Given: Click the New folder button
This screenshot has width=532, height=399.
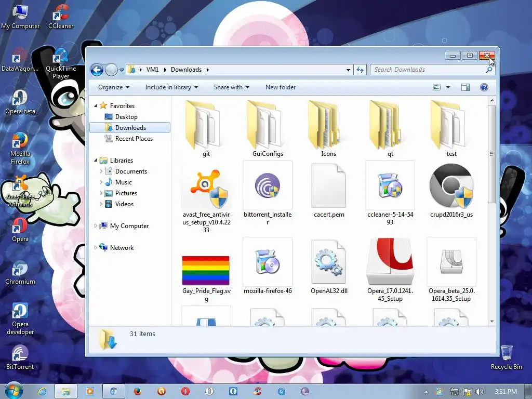Looking at the screenshot, I should 280,87.
